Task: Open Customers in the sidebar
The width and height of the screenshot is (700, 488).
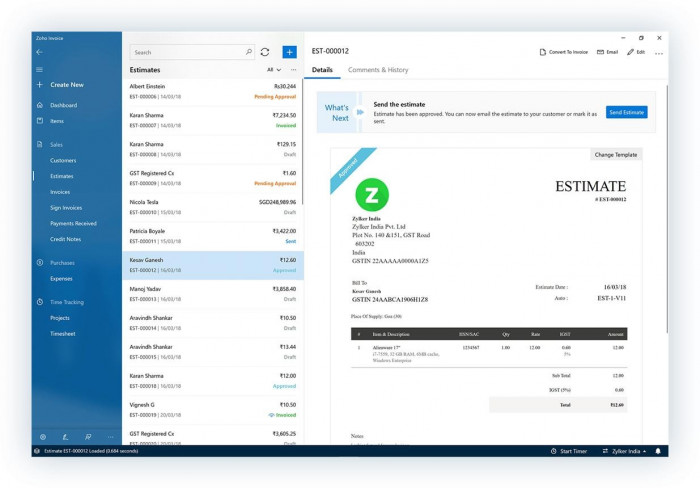Action: 63,160
